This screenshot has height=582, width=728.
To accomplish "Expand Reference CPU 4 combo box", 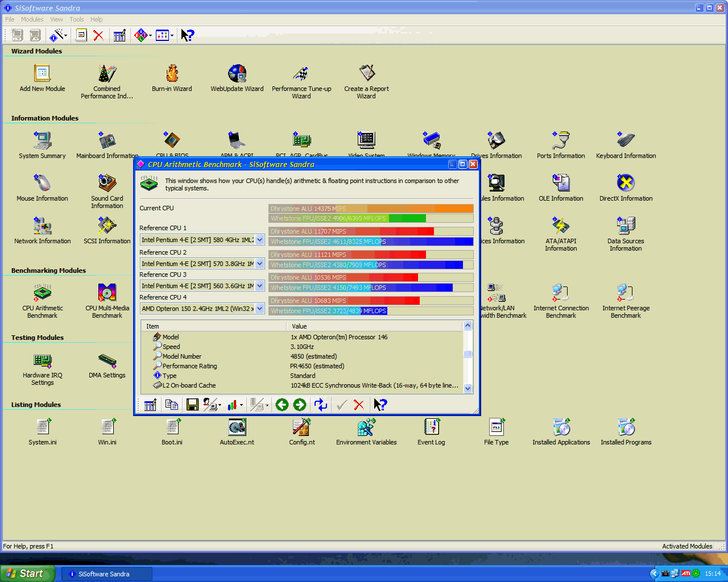I will point(260,309).
